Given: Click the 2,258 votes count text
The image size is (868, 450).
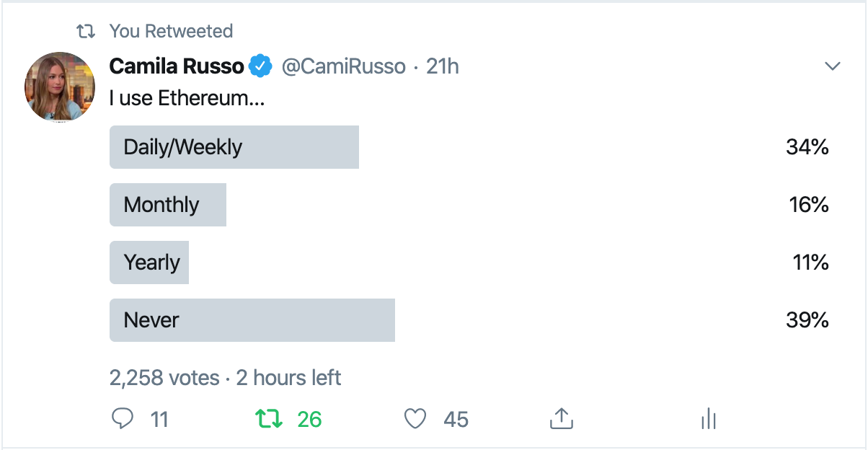Looking at the screenshot, I should click(x=164, y=378).
